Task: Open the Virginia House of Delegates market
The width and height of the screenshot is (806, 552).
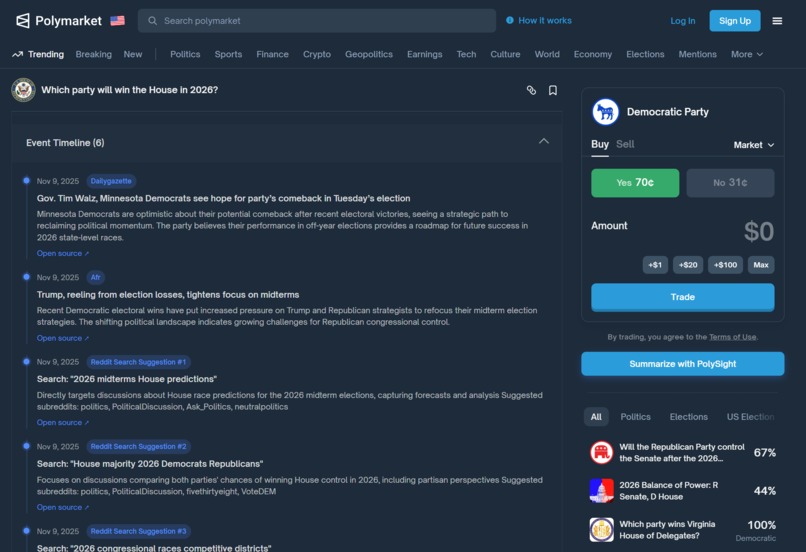Action: pos(667,530)
